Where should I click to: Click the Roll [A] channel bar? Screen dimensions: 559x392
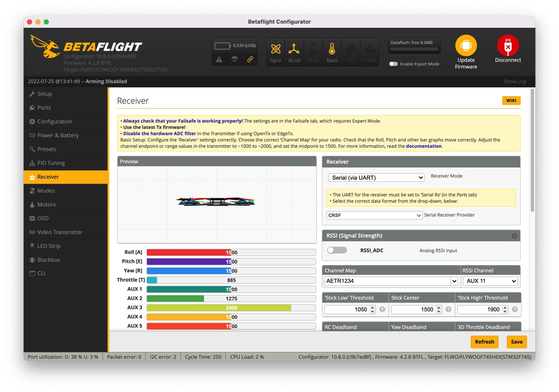(x=231, y=252)
